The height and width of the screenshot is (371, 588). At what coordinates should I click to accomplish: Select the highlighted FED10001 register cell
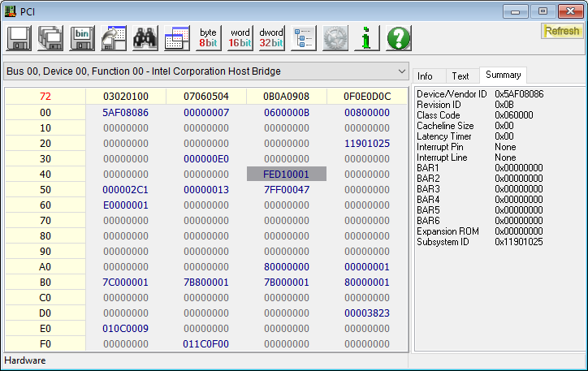click(287, 174)
